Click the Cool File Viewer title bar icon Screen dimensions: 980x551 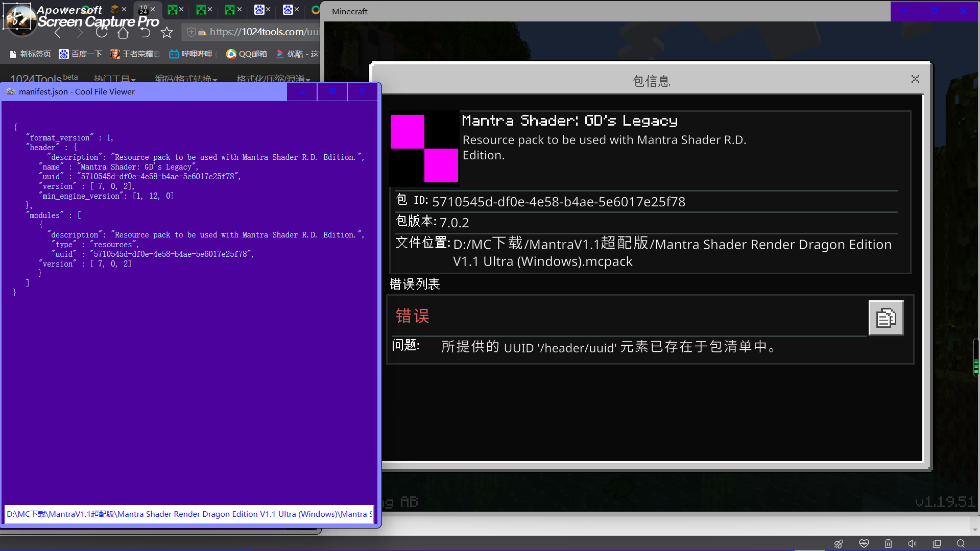point(11,91)
